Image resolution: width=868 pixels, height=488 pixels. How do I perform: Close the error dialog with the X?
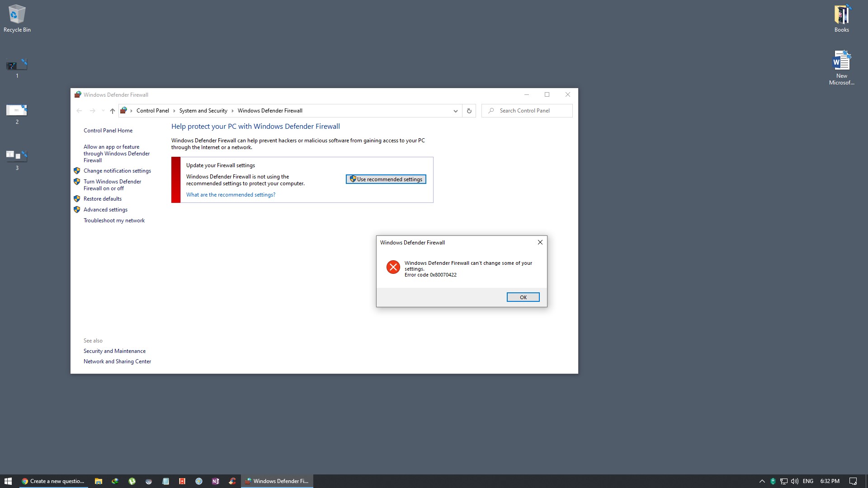540,242
